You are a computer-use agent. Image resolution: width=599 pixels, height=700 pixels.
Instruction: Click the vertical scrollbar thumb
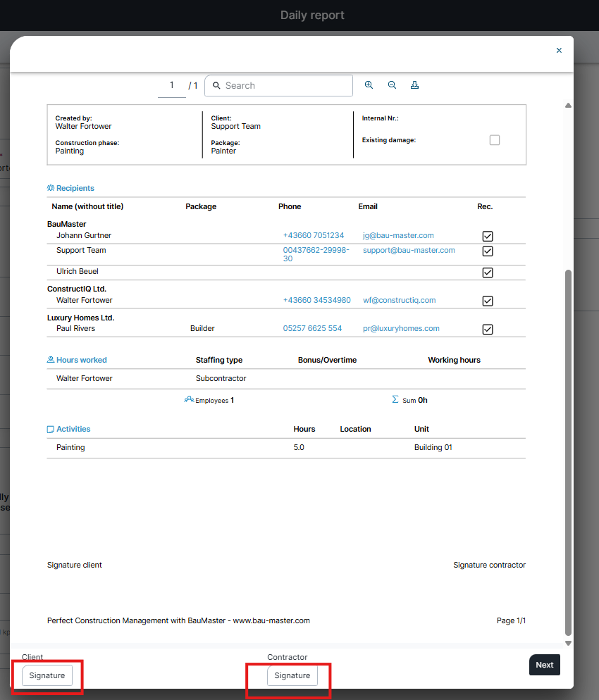point(568,452)
